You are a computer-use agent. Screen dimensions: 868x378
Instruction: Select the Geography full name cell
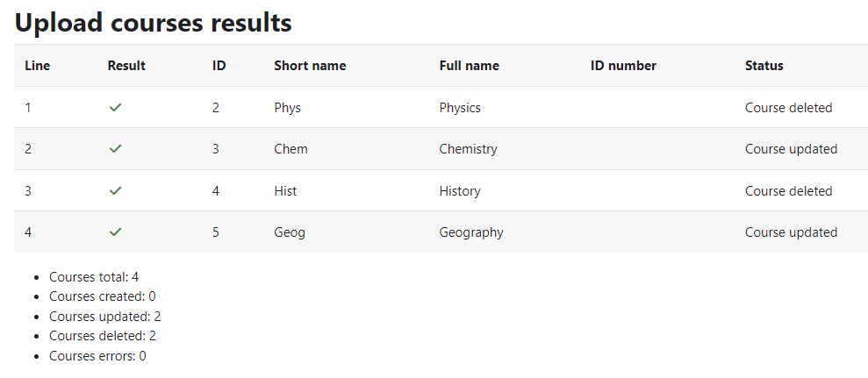pyautogui.click(x=471, y=232)
